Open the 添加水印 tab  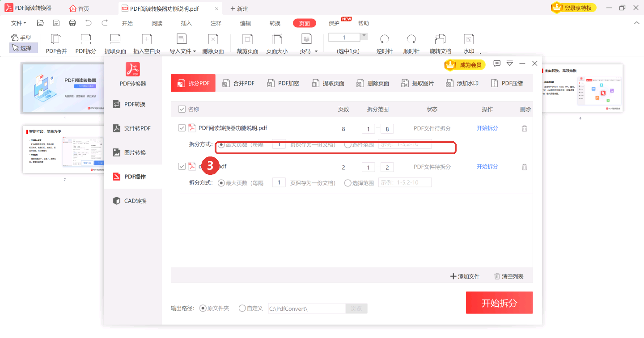pyautogui.click(x=462, y=83)
